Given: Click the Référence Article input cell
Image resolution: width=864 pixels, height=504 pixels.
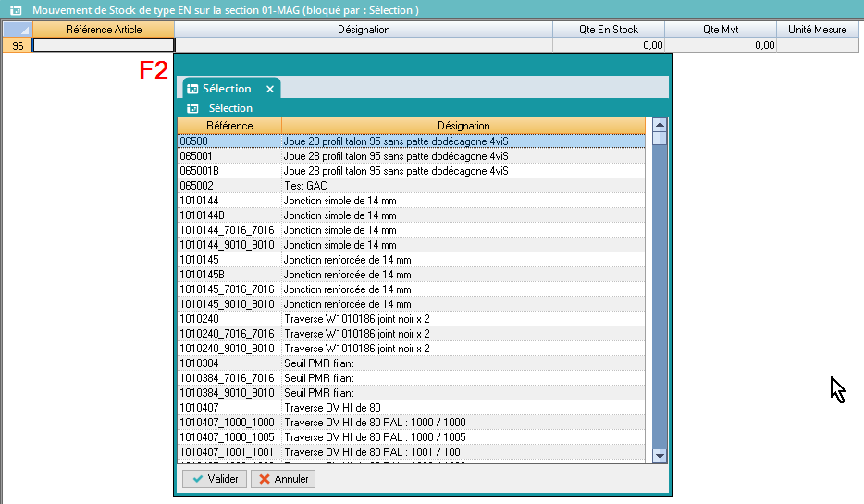Looking at the screenshot, I should click(x=104, y=44).
